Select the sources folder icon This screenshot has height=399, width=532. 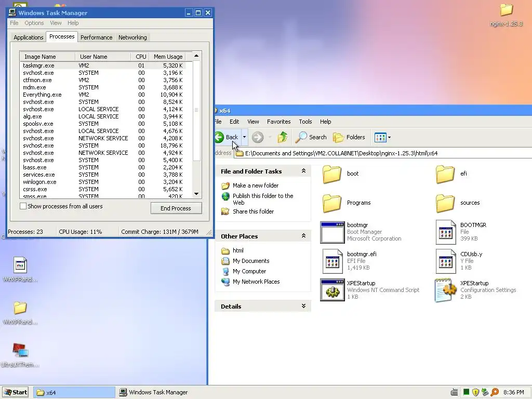point(445,203)
